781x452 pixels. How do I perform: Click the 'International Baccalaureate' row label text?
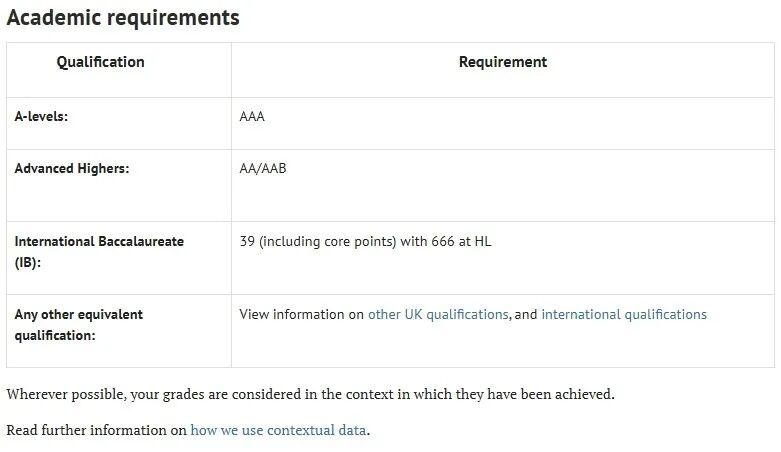coord(99,241)
